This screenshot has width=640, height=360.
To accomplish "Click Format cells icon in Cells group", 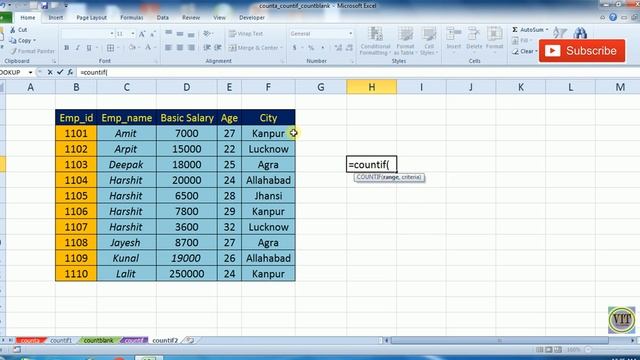I will pos(494,34).
